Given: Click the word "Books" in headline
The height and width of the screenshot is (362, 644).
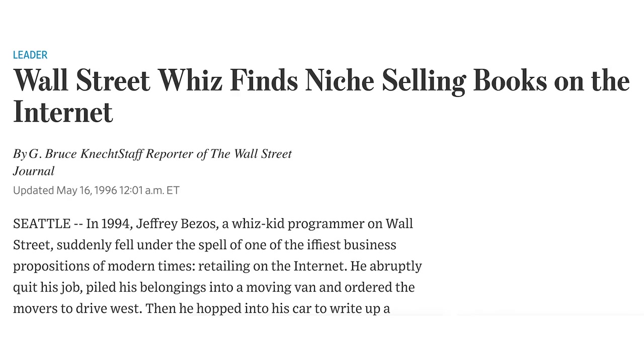Looking at the screenshot, I should point(510,81).
